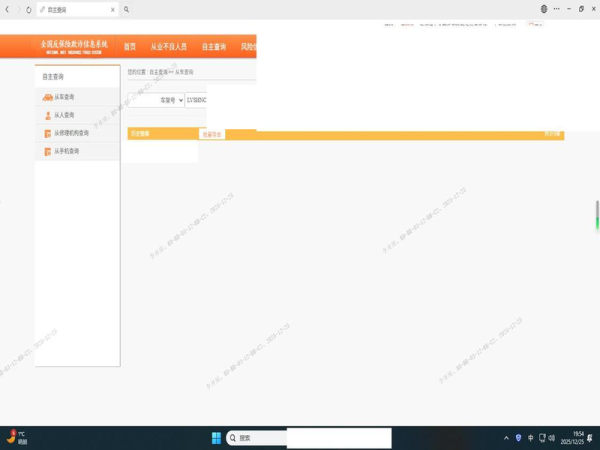Open the Windows Start menu

[216, 438]
